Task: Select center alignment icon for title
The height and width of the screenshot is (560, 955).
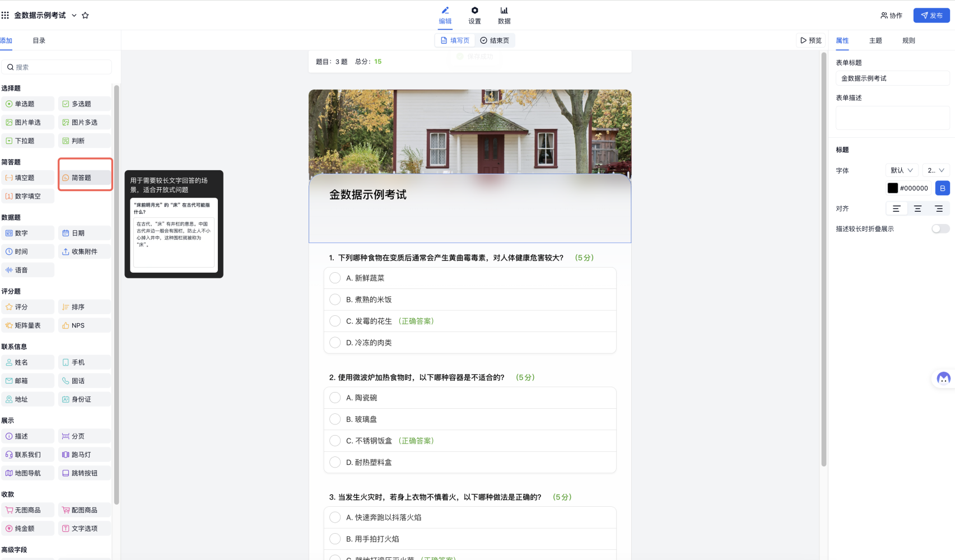Action: [x=917, y=209]
